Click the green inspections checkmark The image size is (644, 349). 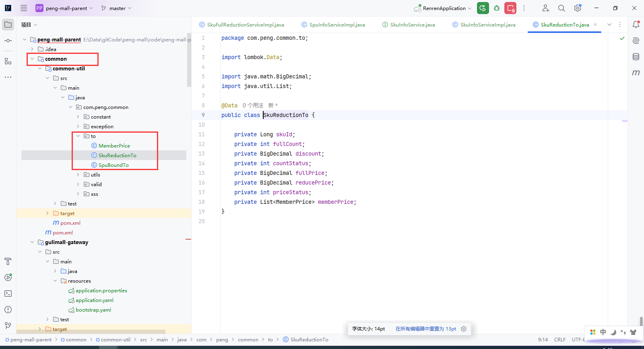(622, 38)
